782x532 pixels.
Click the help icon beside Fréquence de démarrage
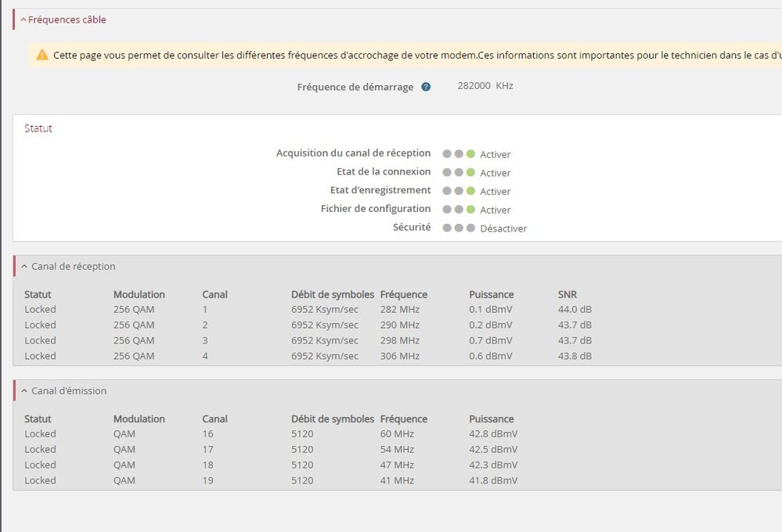point(426,87)
